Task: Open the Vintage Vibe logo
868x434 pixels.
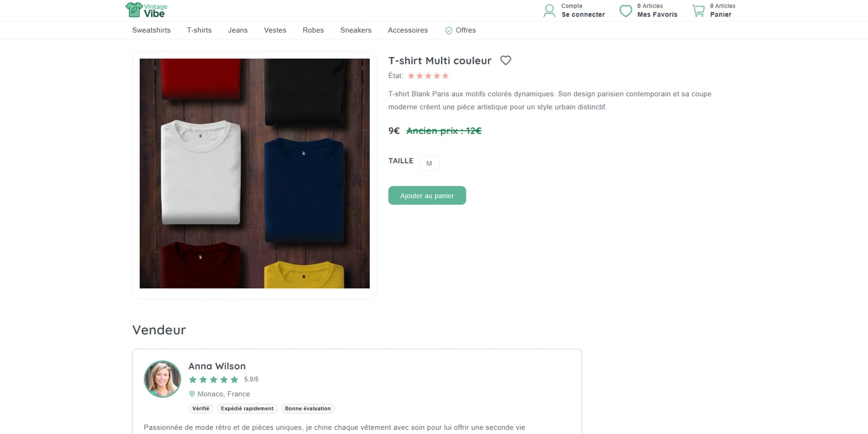Action: [x=144, y=10]
